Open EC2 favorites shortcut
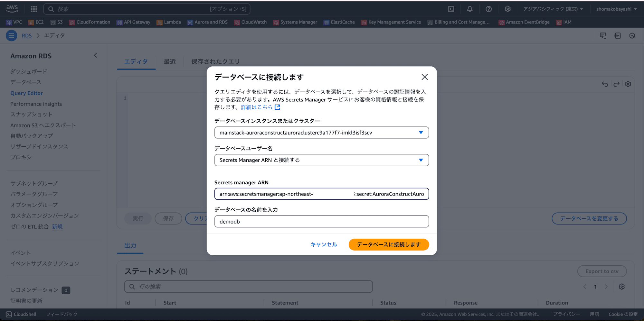 click(36, 22)
